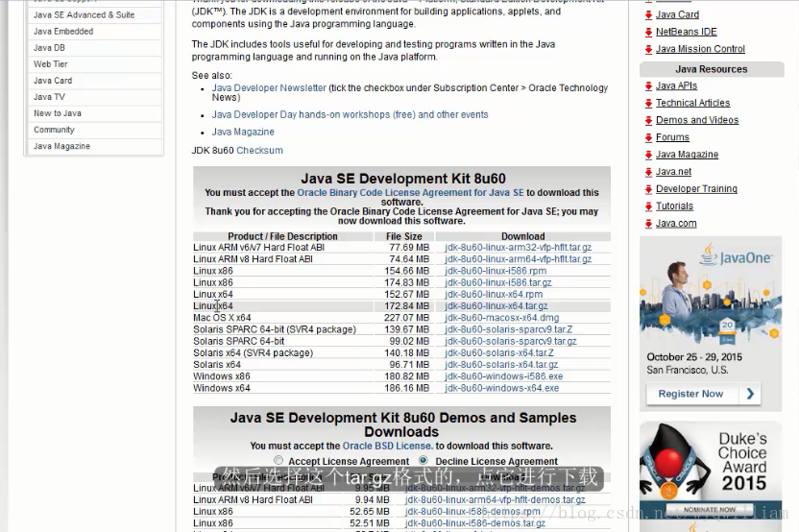Select Decline License Agreement radio button
The height and width of the screenshot is (532, 799).
pos(423,460)
